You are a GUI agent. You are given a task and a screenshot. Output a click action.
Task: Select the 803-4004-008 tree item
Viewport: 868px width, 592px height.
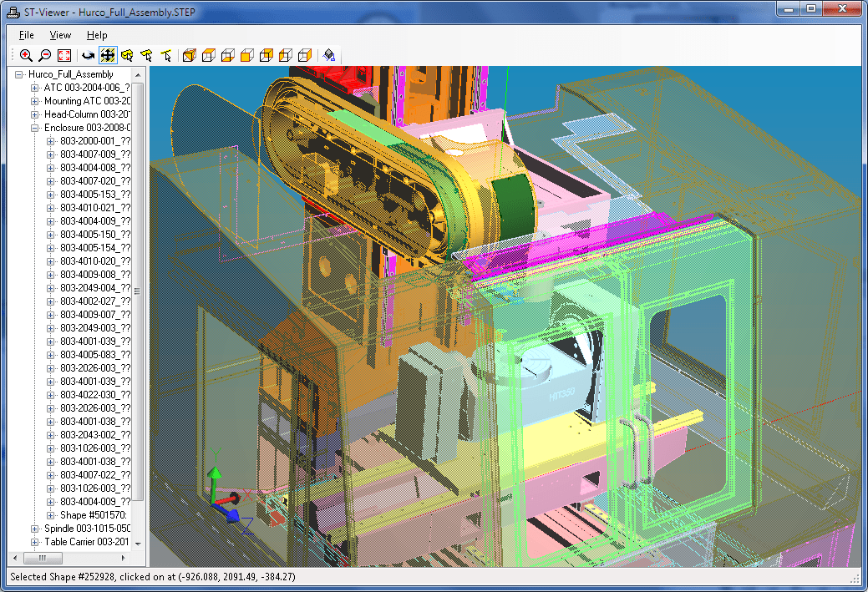[95, 168]
